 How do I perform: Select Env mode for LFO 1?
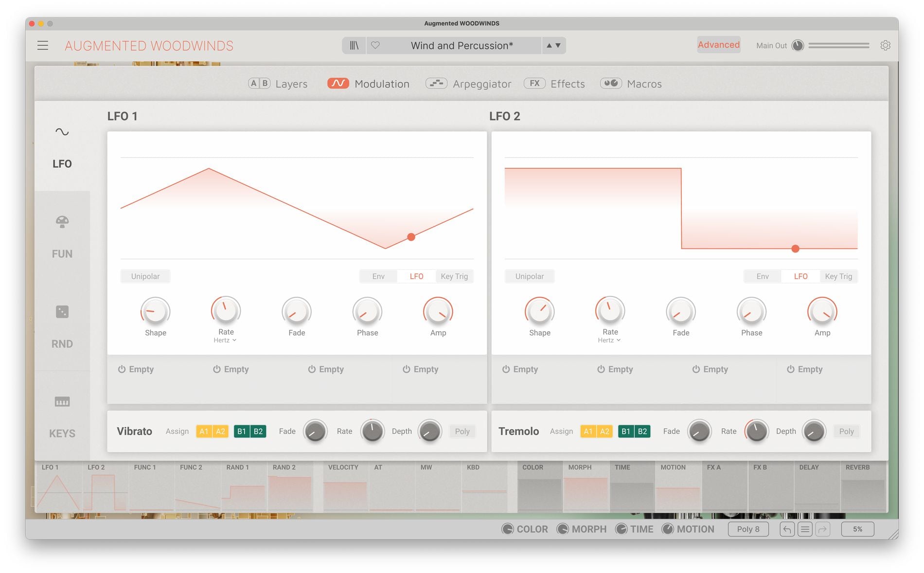(x=378, y=276)
